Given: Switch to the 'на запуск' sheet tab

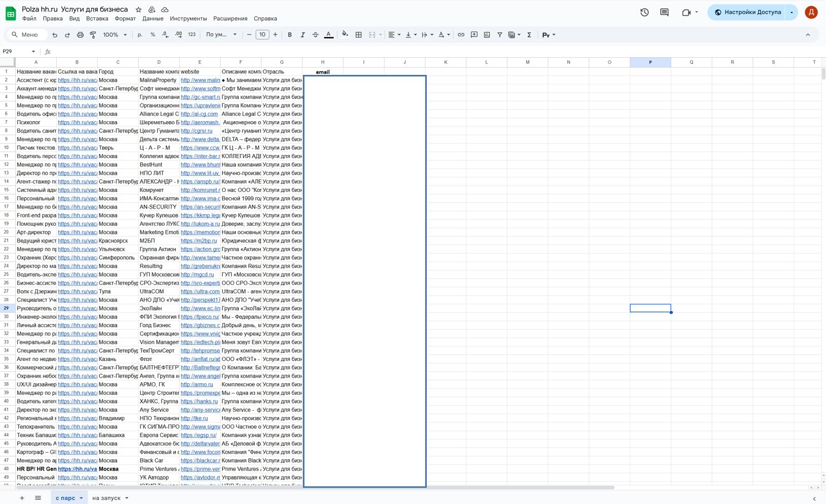Looking at the screenshot, I should (x=107, y=498).
